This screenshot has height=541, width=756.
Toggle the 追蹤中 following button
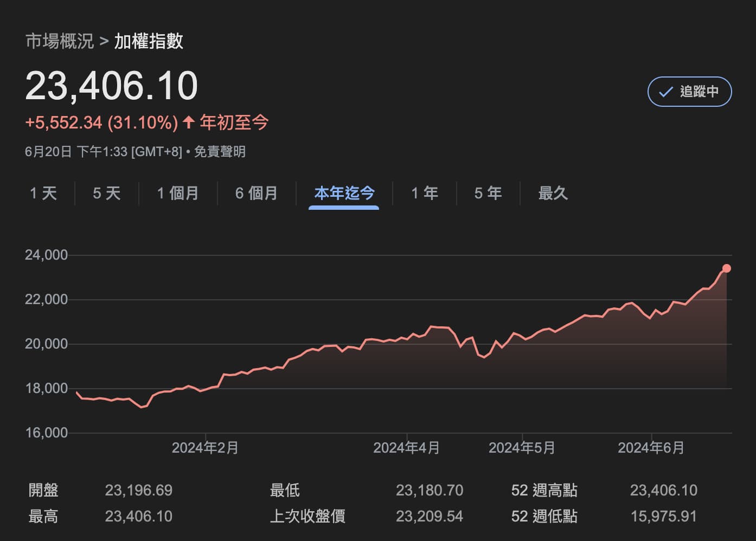pos(689,92)
